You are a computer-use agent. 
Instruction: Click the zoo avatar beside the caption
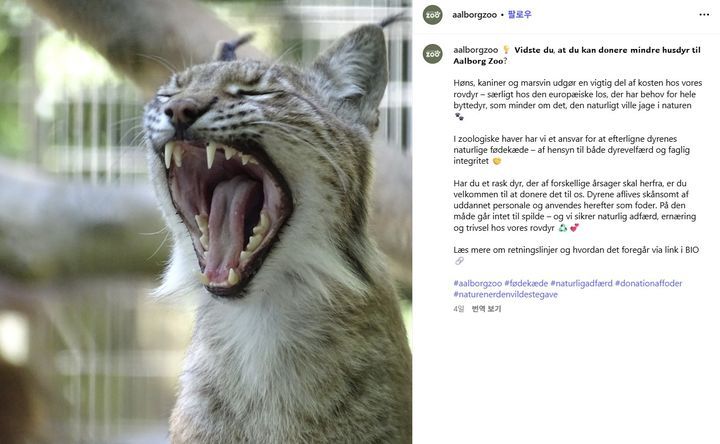(x=433, y=54)
